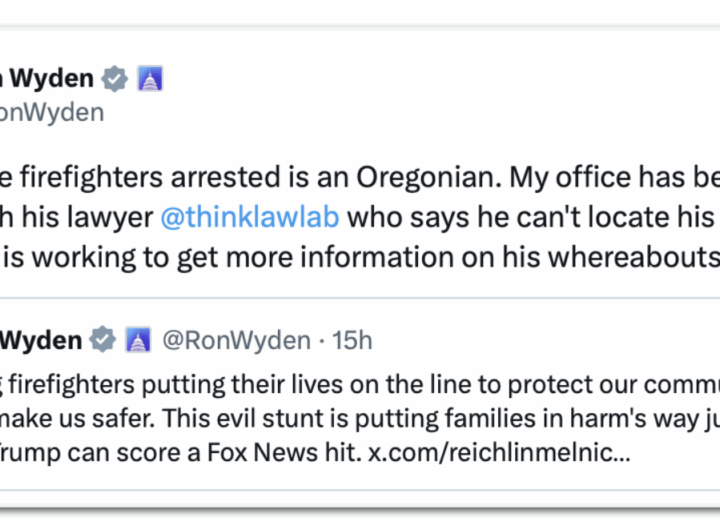Click the bold Wyden name in the main tweet
The image size is (720, 530).
48,79
